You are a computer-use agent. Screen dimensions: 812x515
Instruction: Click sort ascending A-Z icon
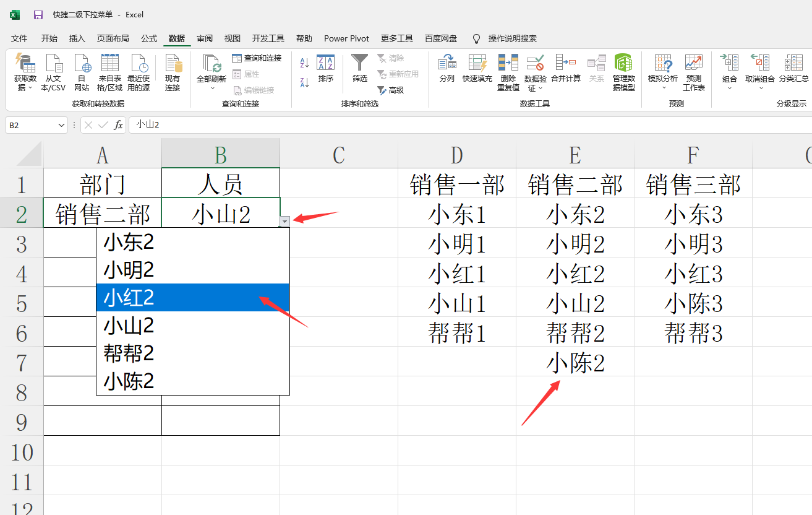304,63
